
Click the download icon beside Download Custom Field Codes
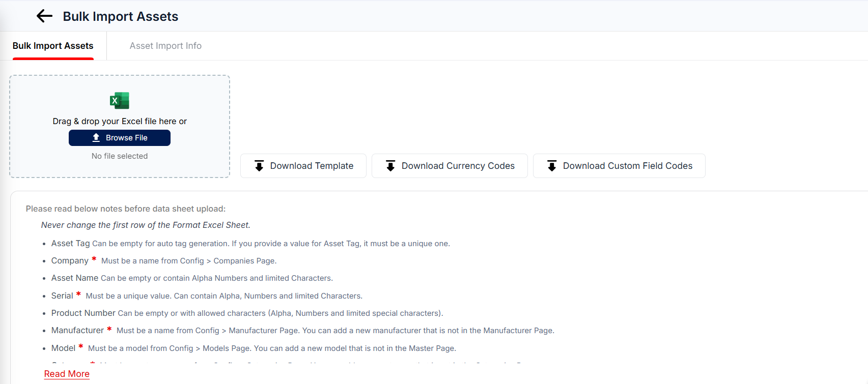click(552, 166)
